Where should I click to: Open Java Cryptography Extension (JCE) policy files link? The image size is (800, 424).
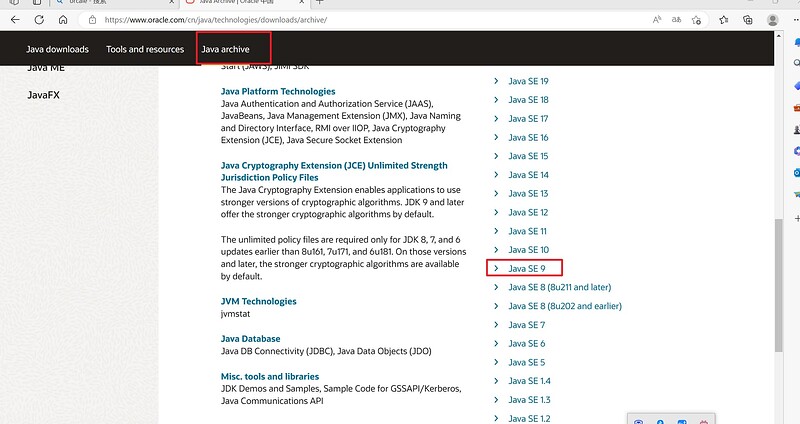click(x=334, y=171)
